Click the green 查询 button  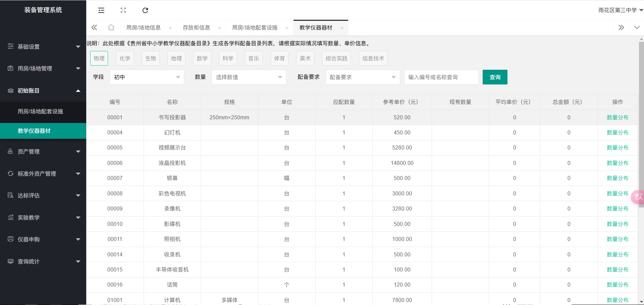[x=495, y=77]
